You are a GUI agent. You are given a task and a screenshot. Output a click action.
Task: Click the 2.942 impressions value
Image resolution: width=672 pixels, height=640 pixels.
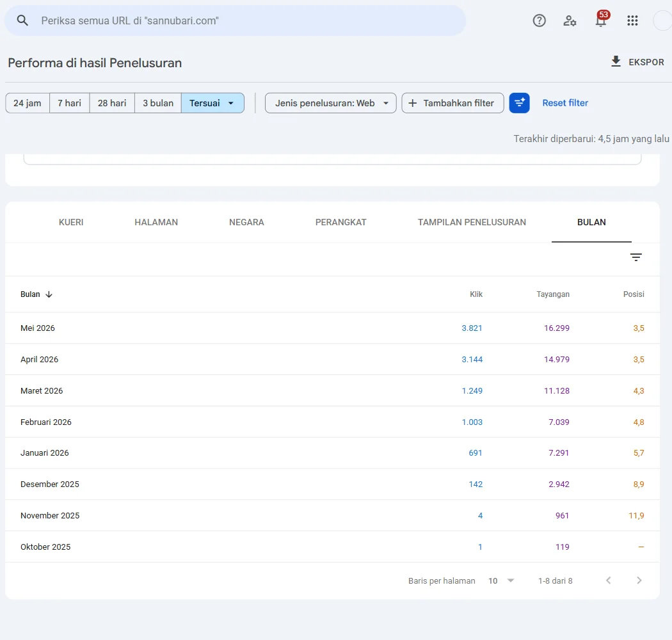pos(559,484)
